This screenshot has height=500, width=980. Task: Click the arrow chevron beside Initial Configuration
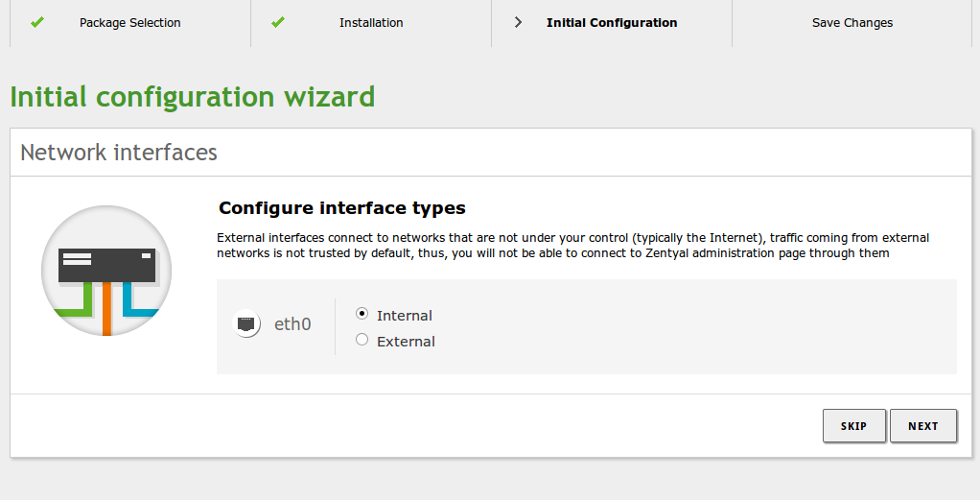coord(518,22)
